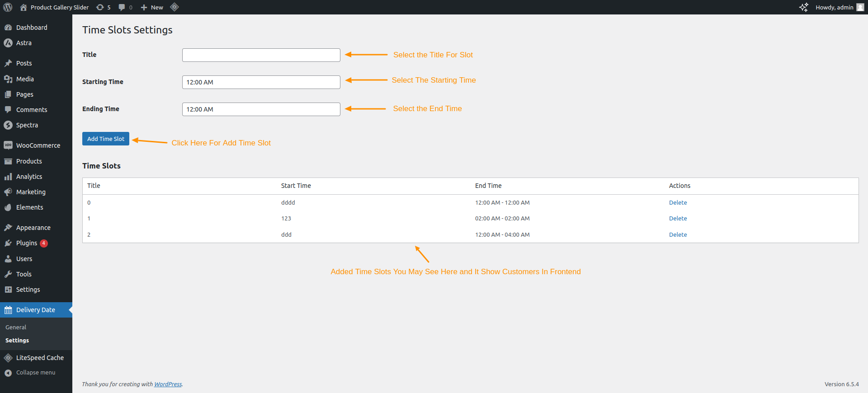Viewport: 868px width, 393px height.
Task: Click the Spectra logo icon
Action: click(8, 125)
